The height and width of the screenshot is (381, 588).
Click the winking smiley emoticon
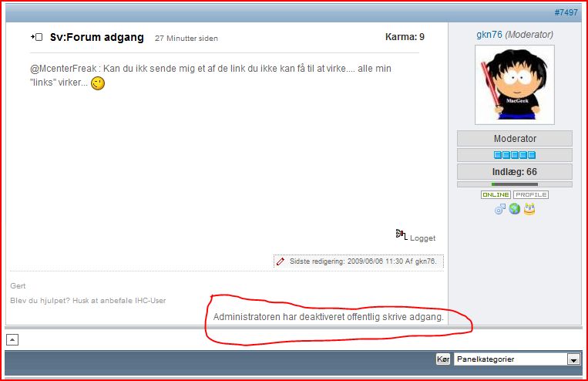[x=98, y=83]
